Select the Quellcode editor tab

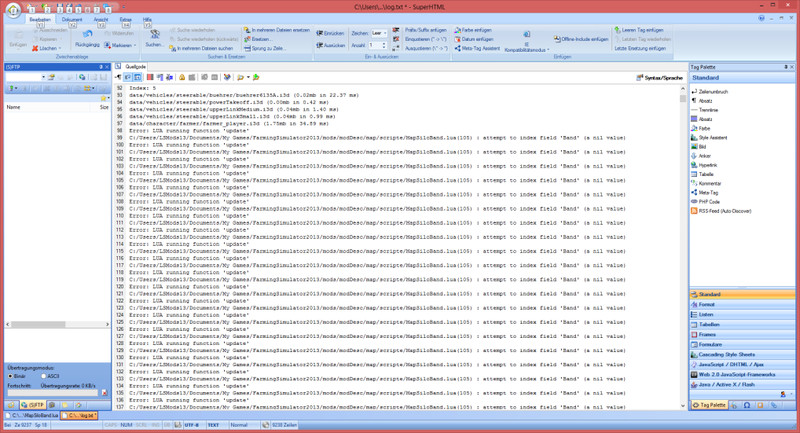pyautogui.click(x=132, y=67)
